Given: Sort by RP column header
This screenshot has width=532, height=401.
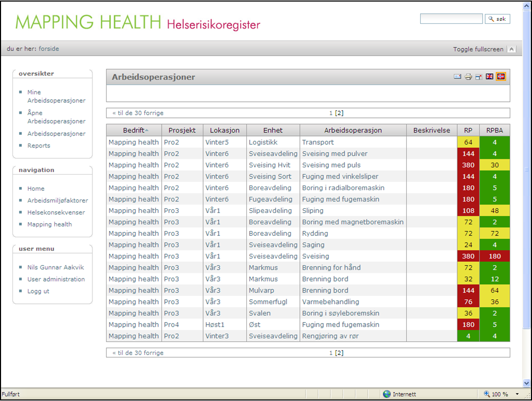Looking at the screenshot, I should click(468, 130).
